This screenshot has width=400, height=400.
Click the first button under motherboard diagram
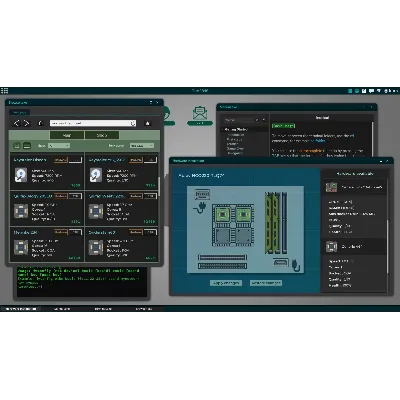[x=226, y=283]
